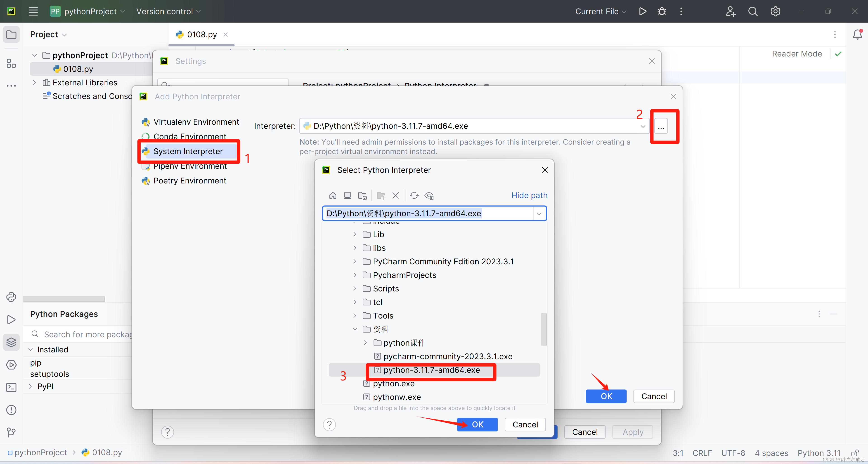
Task: Open the Services tool window
Action: (x=11, y=365)
